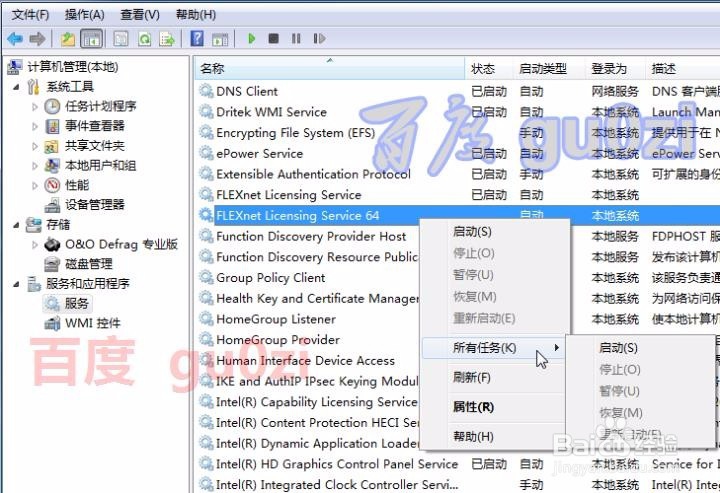
Task: Click the Start service play icon
Action: pos(251,39)
